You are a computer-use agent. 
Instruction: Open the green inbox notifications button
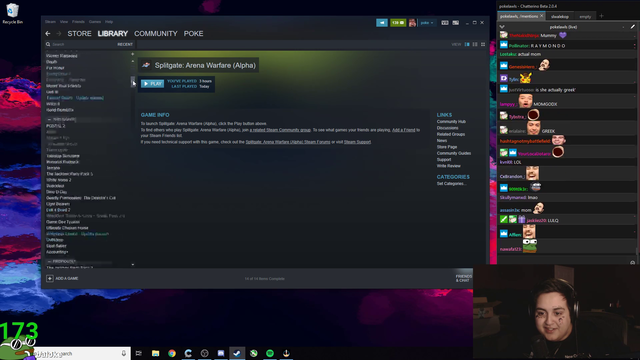pyautogui.click(x=398, y=23)
